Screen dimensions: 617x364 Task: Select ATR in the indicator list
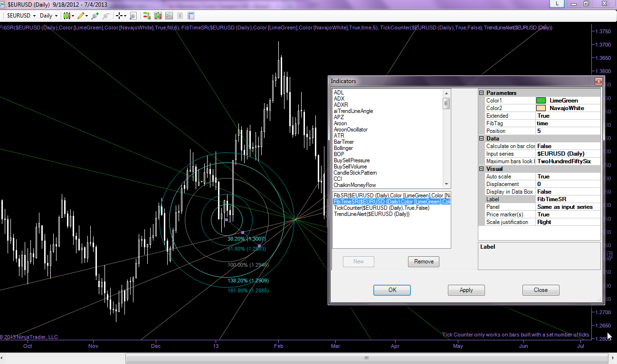(x=339, y=136)
